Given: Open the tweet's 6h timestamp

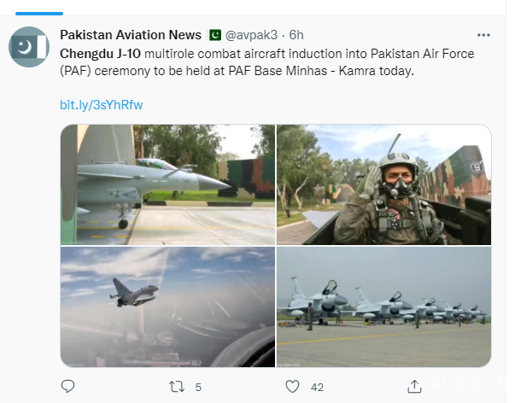Looking at the screenshot, I should (296, 35).
